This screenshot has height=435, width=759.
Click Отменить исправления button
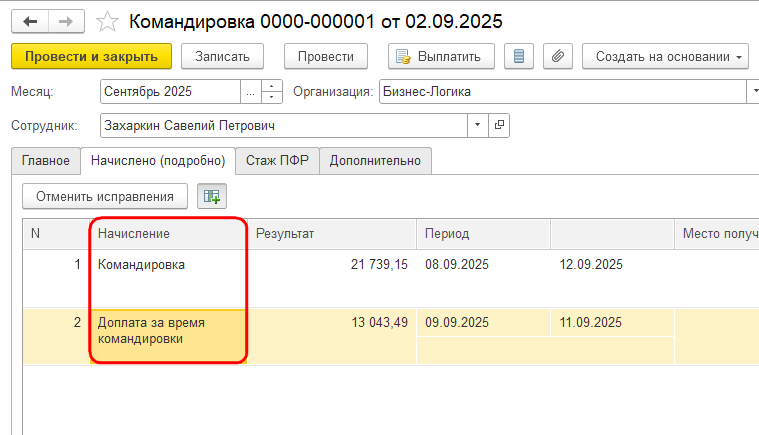(105, 196)
